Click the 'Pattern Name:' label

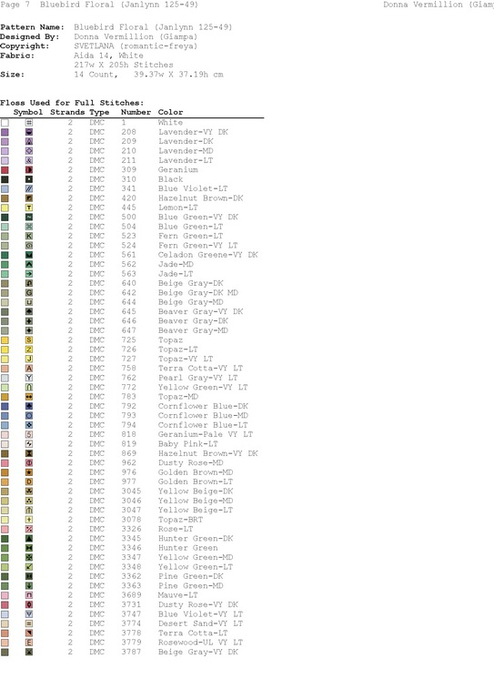point(32,27)
